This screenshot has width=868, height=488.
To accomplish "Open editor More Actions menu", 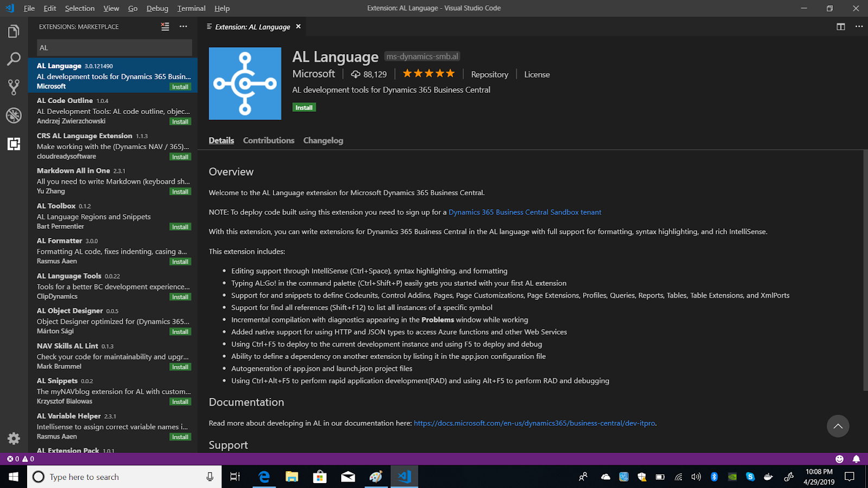I will (859, 27).
